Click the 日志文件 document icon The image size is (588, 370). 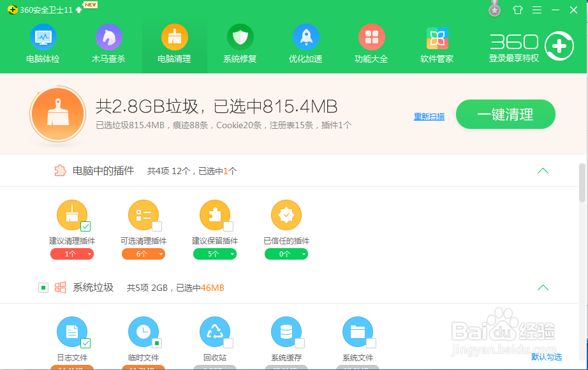(72, 332)
